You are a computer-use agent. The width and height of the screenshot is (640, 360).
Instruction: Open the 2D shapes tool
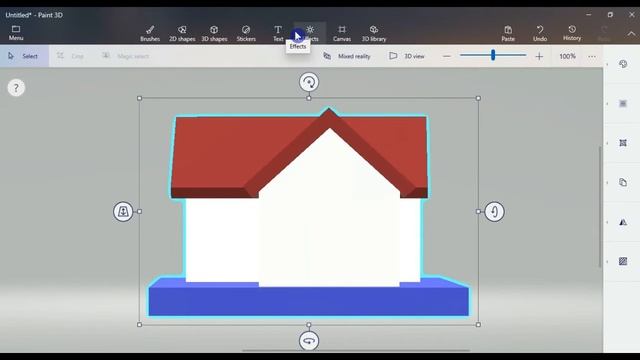point(182,33)
